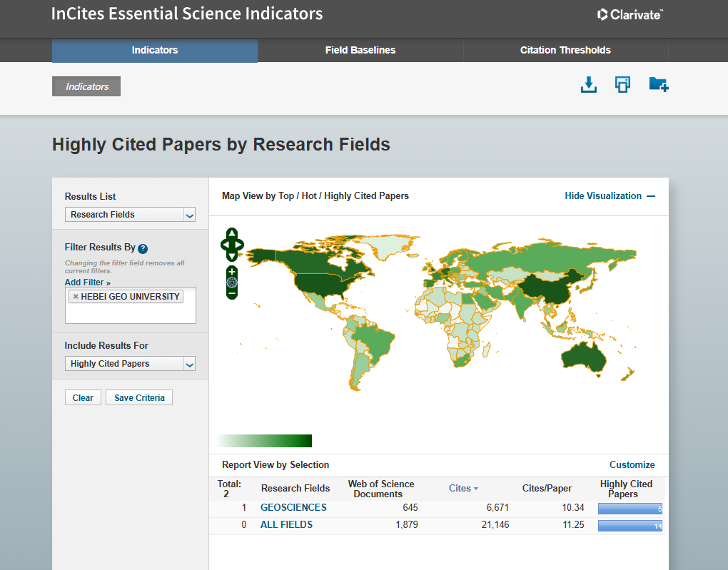This screenshot has height=570, width=728.
Task: Click the folder with plus icon
Action: (x=658, y=85)
